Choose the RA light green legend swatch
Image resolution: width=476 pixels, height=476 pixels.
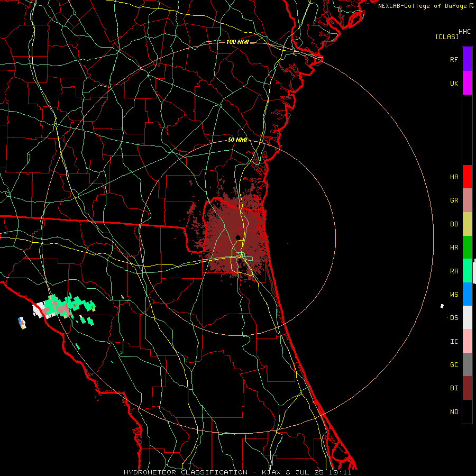coord(467,271)
